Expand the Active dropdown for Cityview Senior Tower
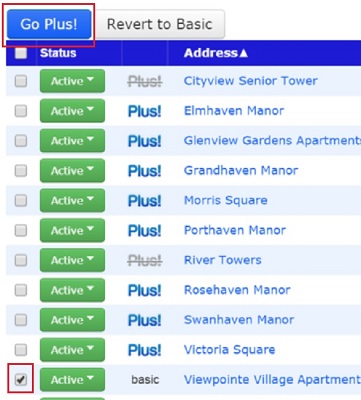 click(72, 81)
